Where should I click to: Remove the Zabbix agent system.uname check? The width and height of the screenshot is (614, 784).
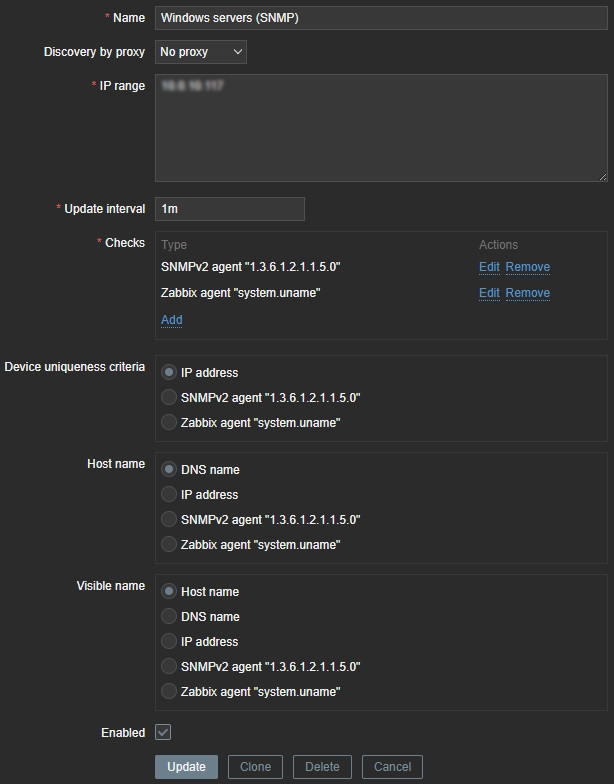tap(527, 293)
